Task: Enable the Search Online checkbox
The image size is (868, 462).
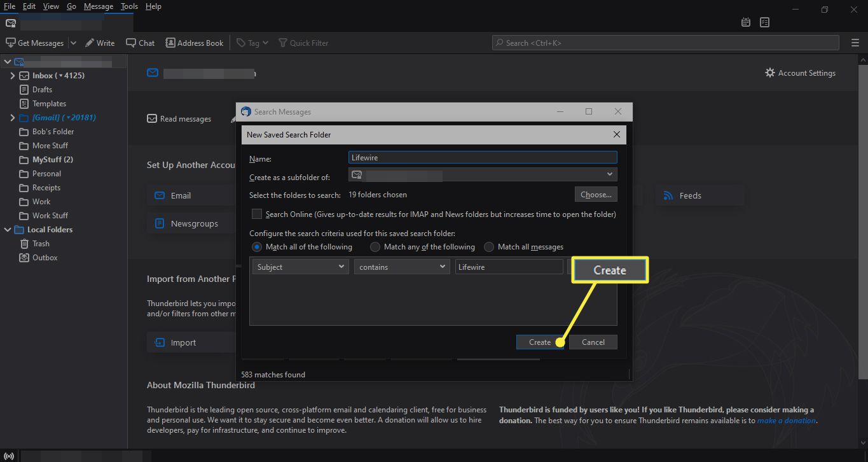Action: pos(257,214)
